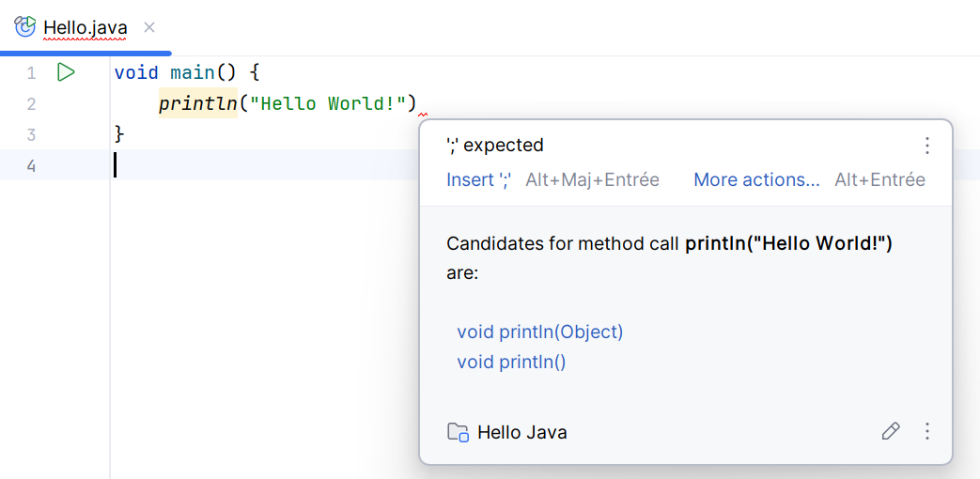Screen dimensions: 980x479
Task: Open the kebab menu beside "';' expected"
Action: (x=926, y=146)
